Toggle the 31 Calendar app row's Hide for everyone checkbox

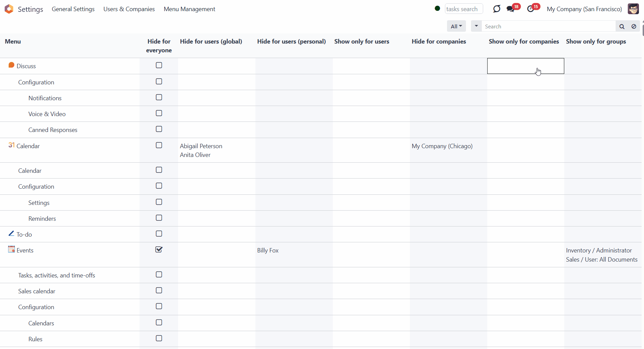[159, 145]
